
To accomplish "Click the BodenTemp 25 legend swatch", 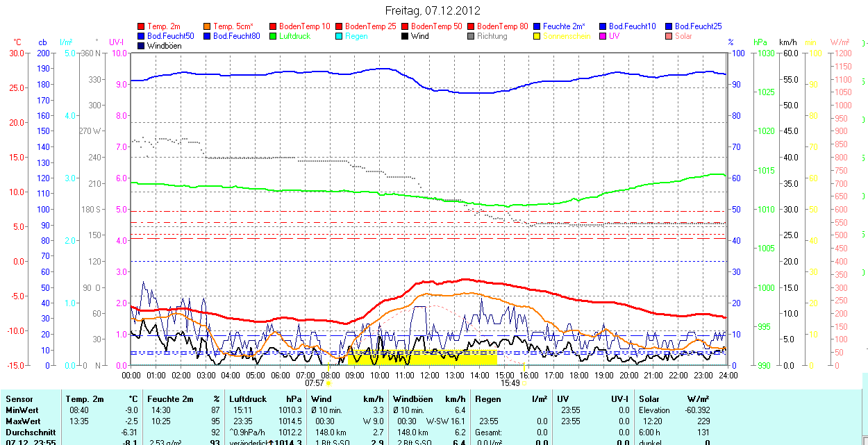I will point(340,26).
